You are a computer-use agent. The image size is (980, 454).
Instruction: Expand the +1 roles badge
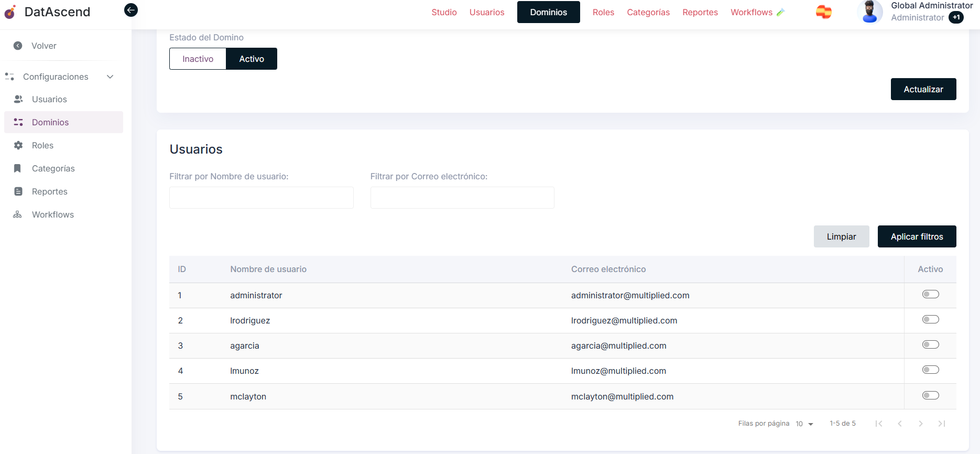pos(956,17)
